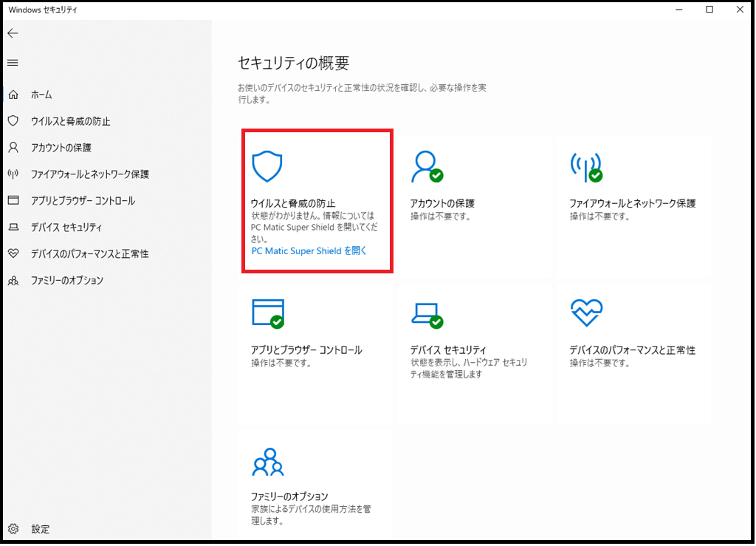This screenshot has height=546, width=756.
Task: Open アカウントの保護 in the sidebar
Action: [x=61, y=148]
